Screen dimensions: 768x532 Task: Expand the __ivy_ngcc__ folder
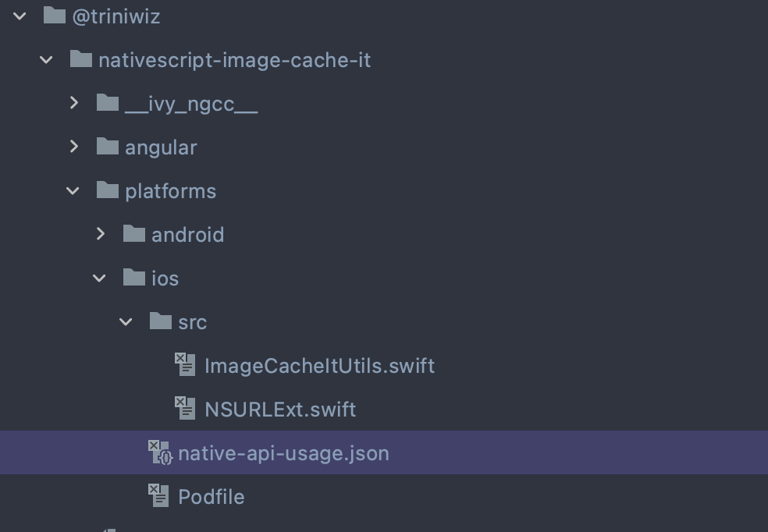(x=73, y=103)
